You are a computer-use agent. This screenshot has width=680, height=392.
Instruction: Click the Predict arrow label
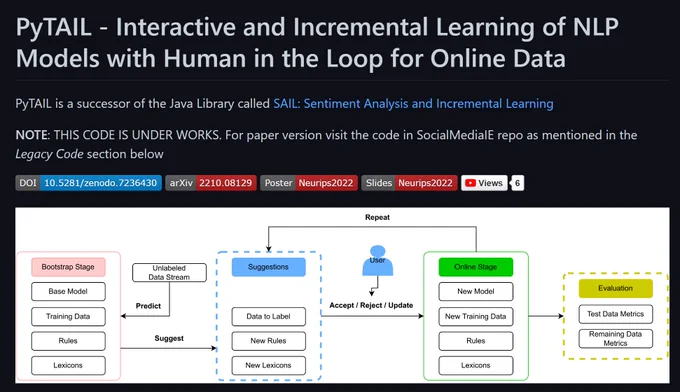click(148, 306)
